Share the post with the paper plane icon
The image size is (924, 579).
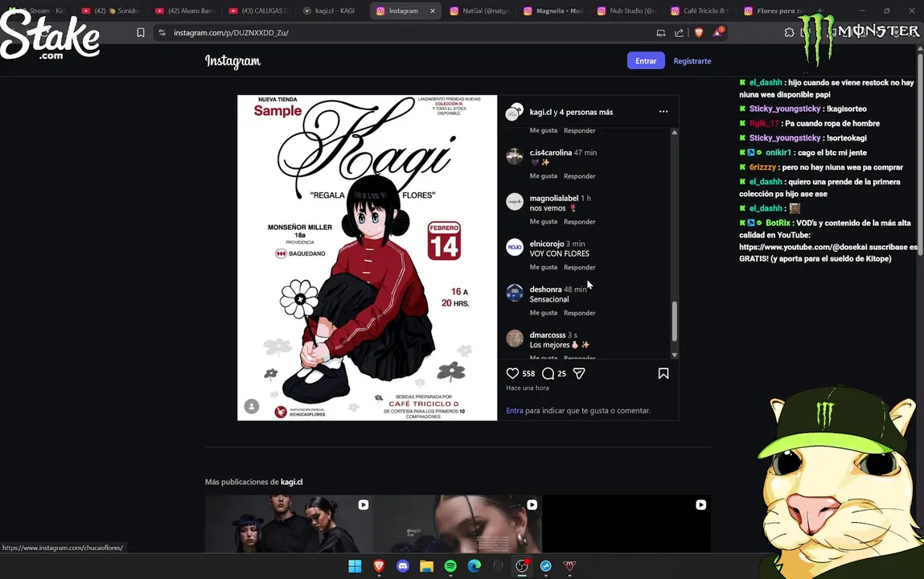(x=579, y=373)
